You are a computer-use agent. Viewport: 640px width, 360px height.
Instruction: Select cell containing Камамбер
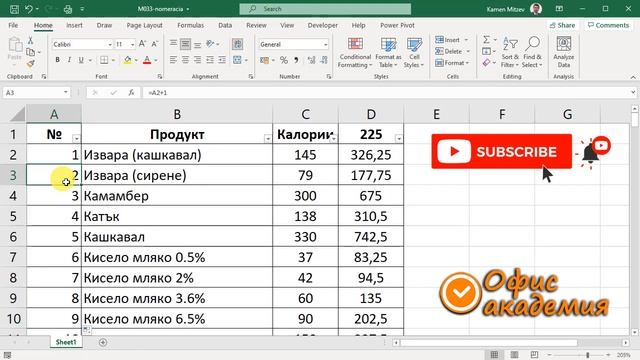click(x=177, y=196)
